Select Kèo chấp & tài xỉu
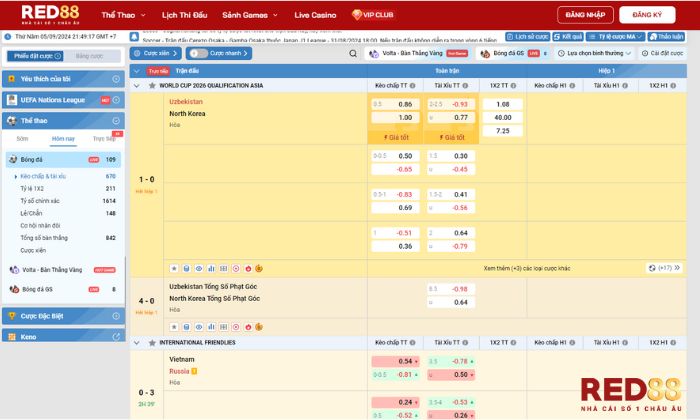 point(43,176)
